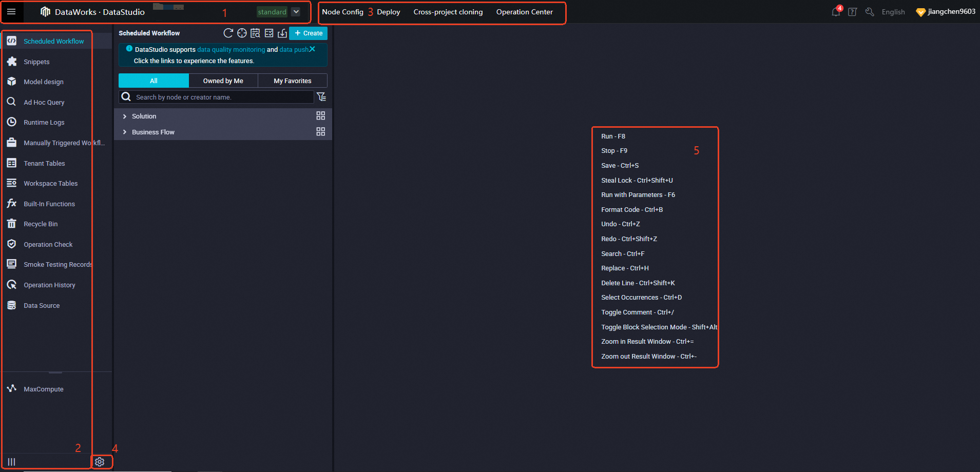Image resolution: width=980 pixels, height=472 pixels.
Task: Open MaxCompute in the sidebar
Action: [x=44, y=389]
